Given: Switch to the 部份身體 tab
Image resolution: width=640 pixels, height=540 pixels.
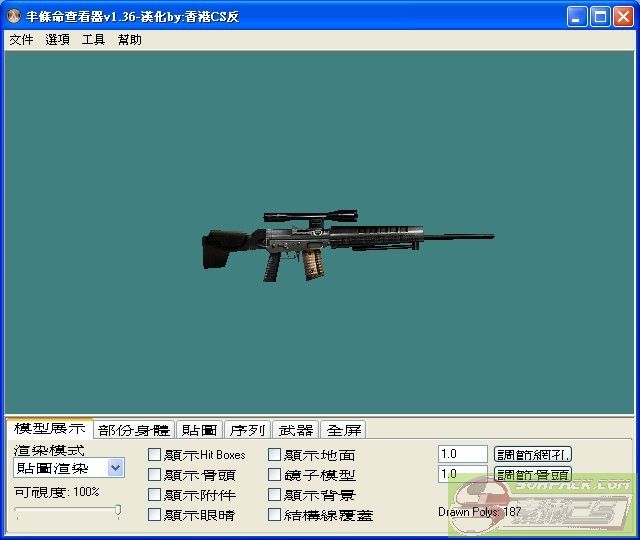Looking at the screenshot, I should coord(134,430).
